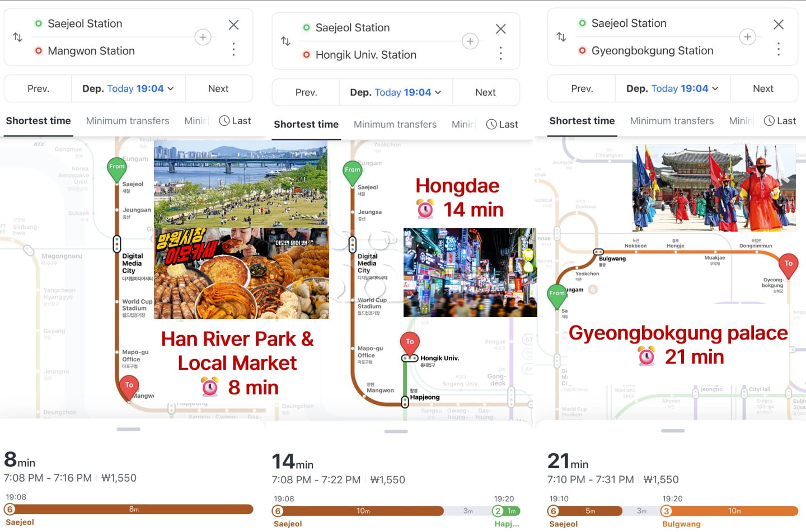Open departure time dropdown in Hongik Univ. panel
Image resolution: width=806 pixels, height=532 pixels.
[396, 92]
